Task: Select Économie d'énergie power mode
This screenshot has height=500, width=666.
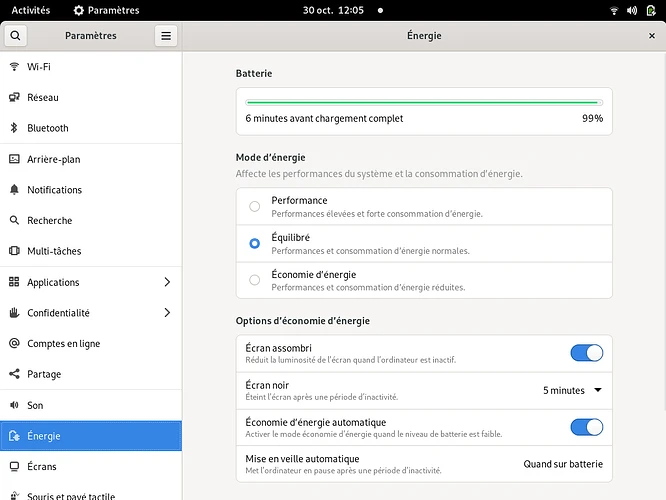Action: (x=255, y=280)
